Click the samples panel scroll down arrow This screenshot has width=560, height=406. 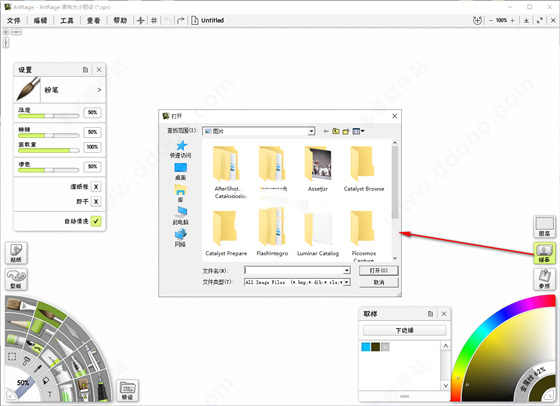pyautogui.click(x=445, y=386)
